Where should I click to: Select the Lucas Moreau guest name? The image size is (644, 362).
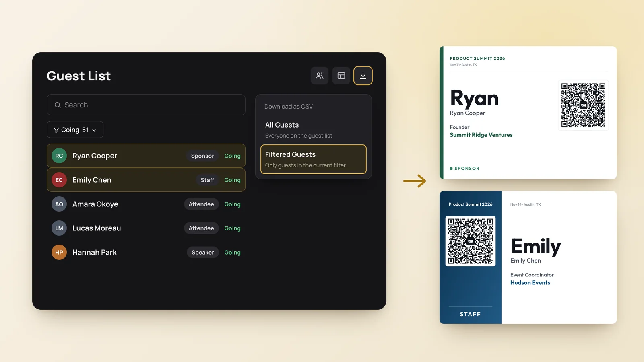point(97,228)
